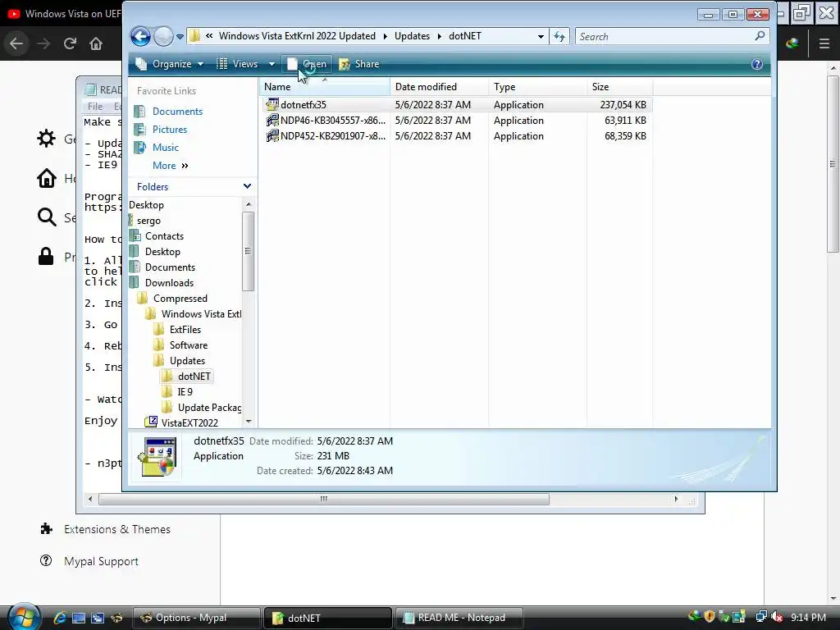Sort by the Size column header
This screenshot has width=840, height=630.
[620, 87]
